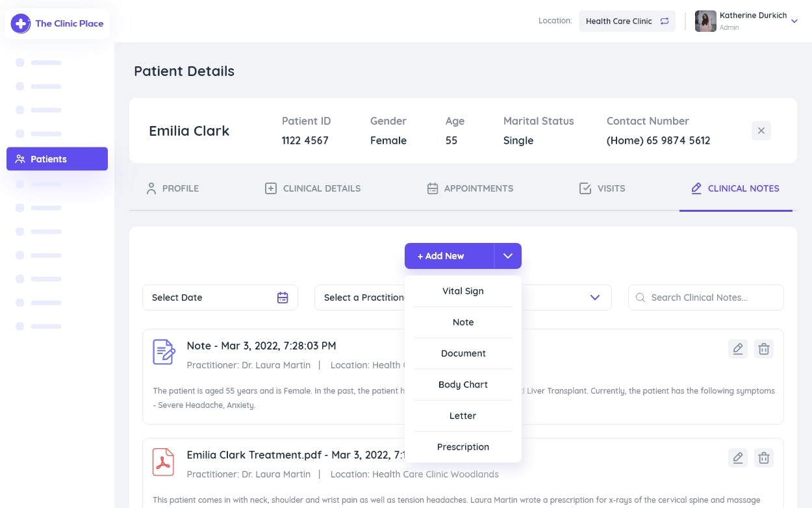Expand the Katherine Durkich account menu
The image size is (812, 508).
[794, 20]
